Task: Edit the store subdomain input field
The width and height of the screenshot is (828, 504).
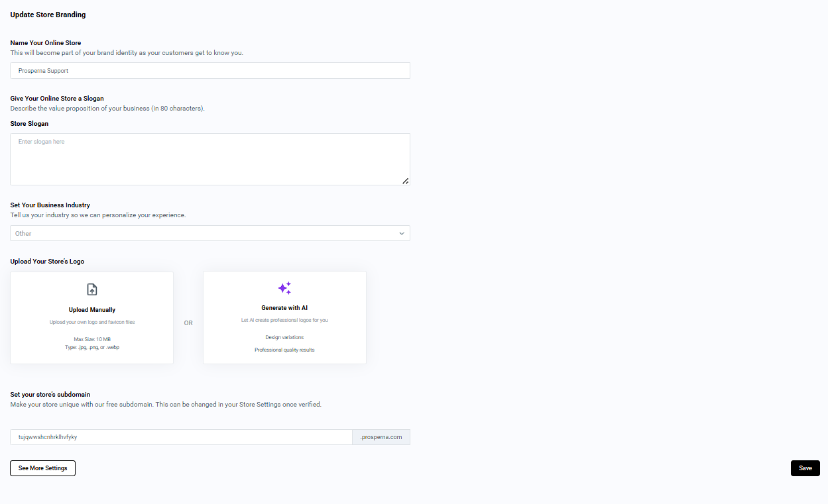Action: 181,437
